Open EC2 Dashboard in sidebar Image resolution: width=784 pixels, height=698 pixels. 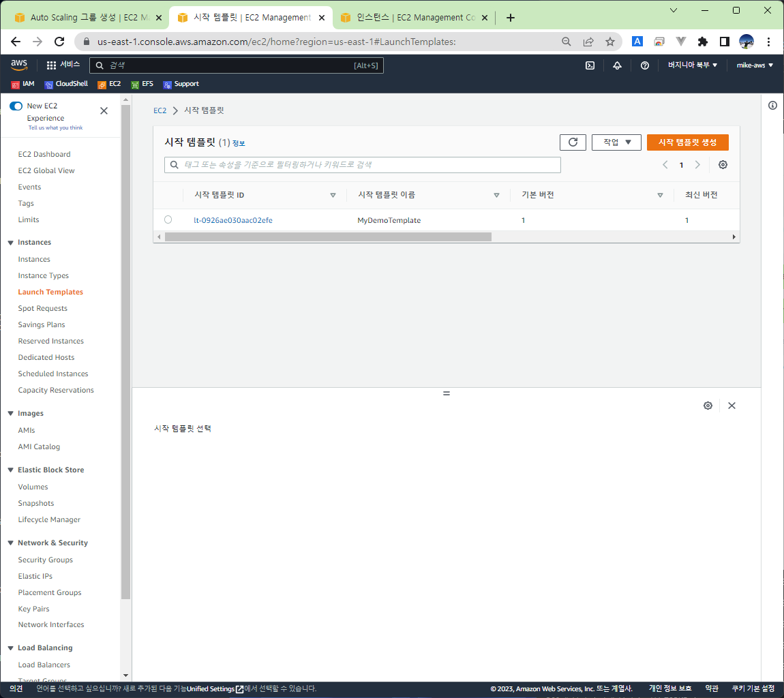tap(44, 155)
